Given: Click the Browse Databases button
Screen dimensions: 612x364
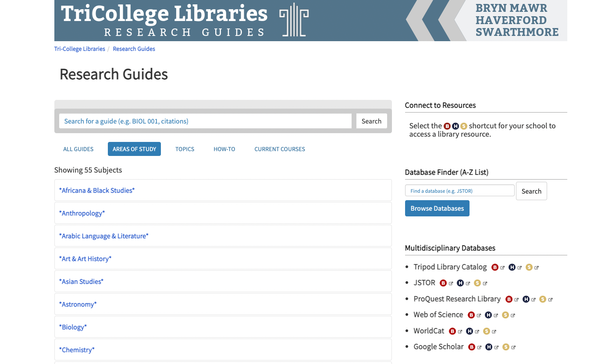Looking at the screenshot, I should (437, 209).
